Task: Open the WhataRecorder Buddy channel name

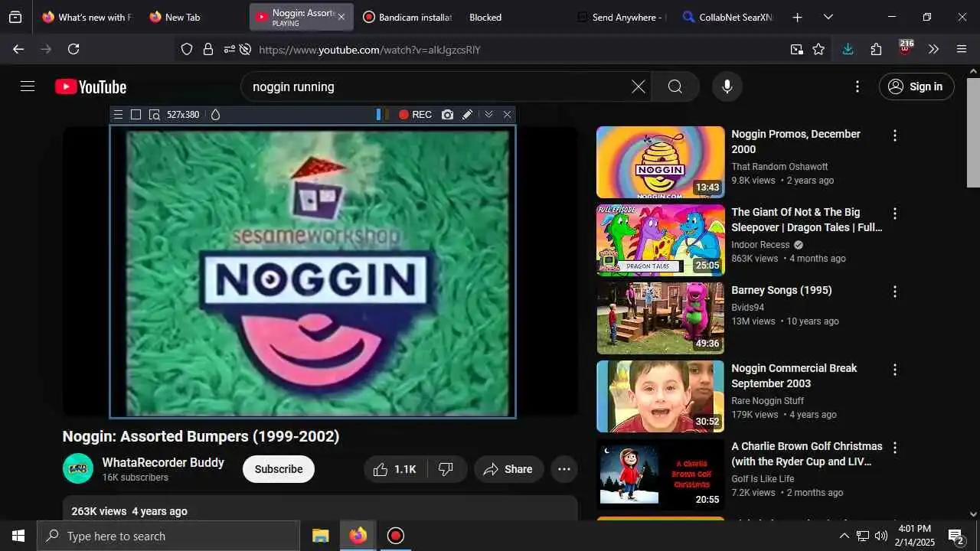Action: pyautogui.click(x=163, y=462)
